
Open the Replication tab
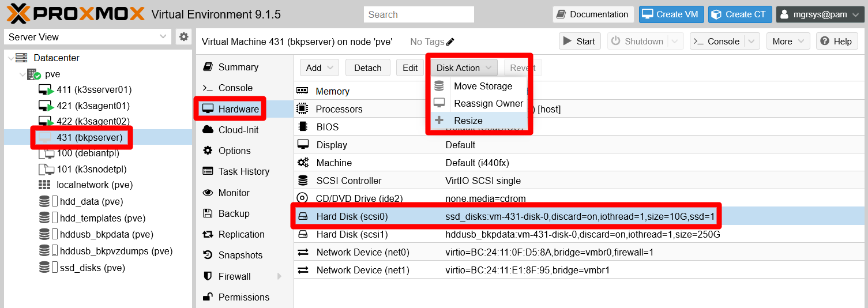click(245, 234)
